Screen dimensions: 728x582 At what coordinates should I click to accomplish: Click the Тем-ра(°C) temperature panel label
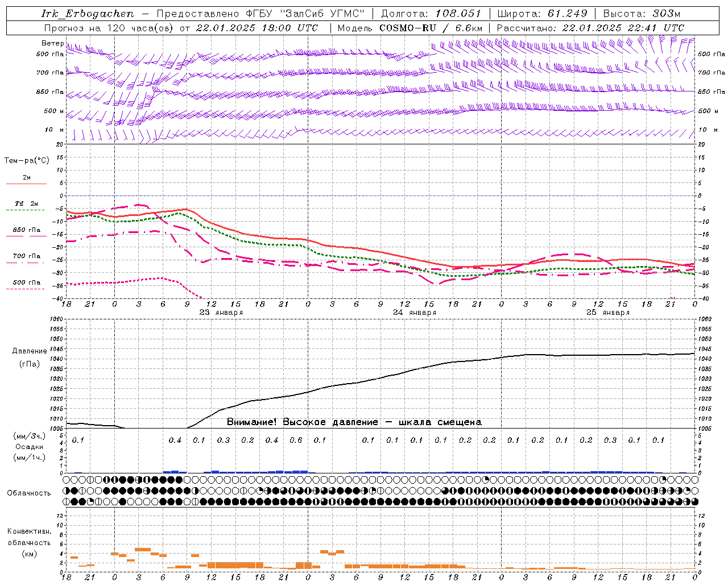(x=27, y=161)
